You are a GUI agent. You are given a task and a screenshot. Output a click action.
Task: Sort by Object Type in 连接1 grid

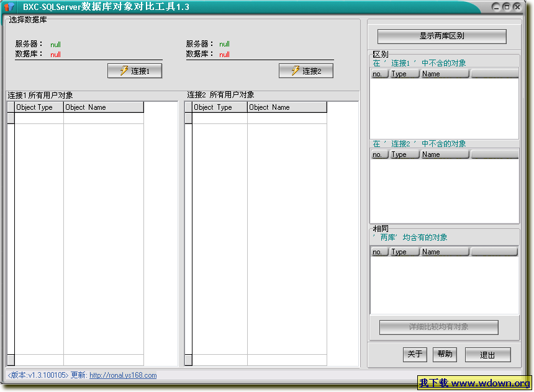[38, 107]
